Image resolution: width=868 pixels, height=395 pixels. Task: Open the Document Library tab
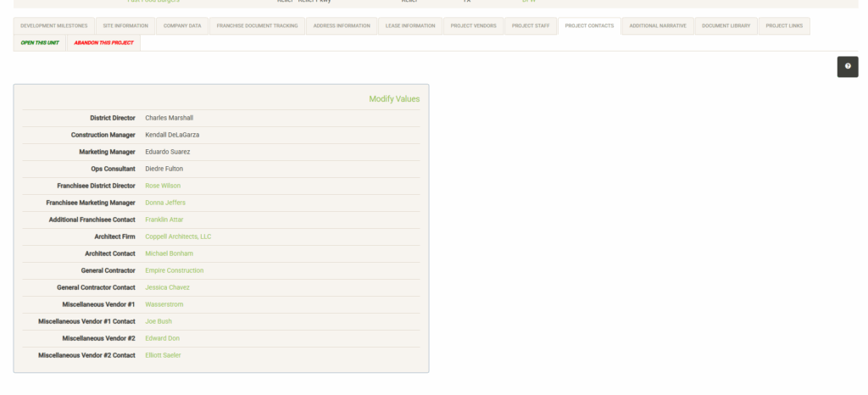point(726,26)
